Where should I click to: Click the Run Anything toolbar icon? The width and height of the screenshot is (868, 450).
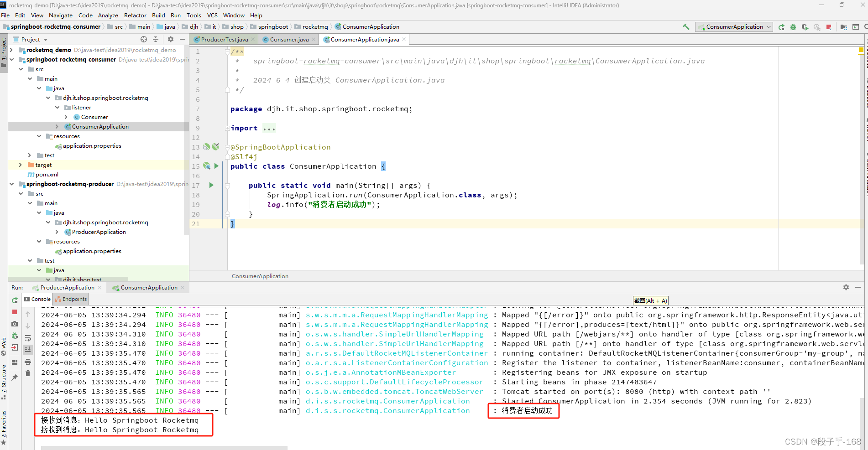point(856,27)
